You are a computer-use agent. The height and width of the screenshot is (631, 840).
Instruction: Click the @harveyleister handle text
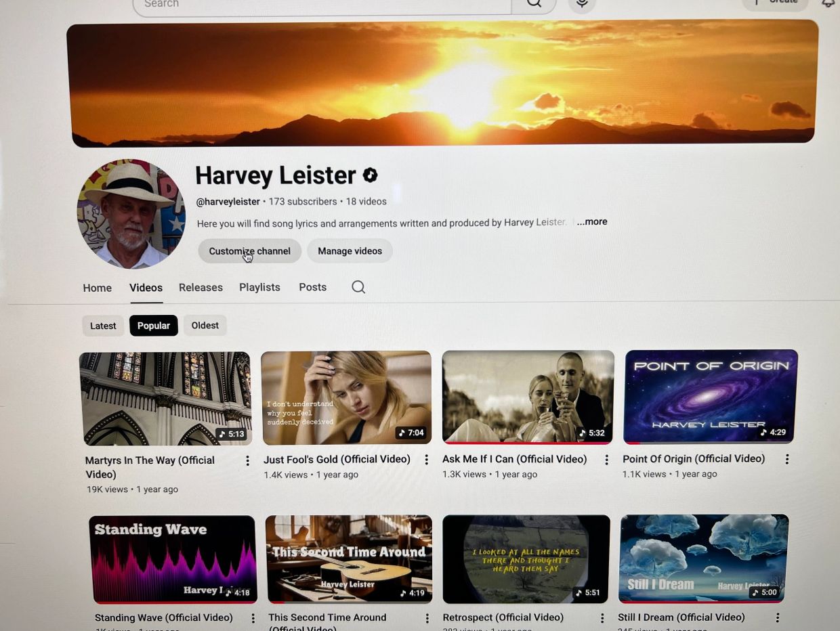(x=228, y=202)
